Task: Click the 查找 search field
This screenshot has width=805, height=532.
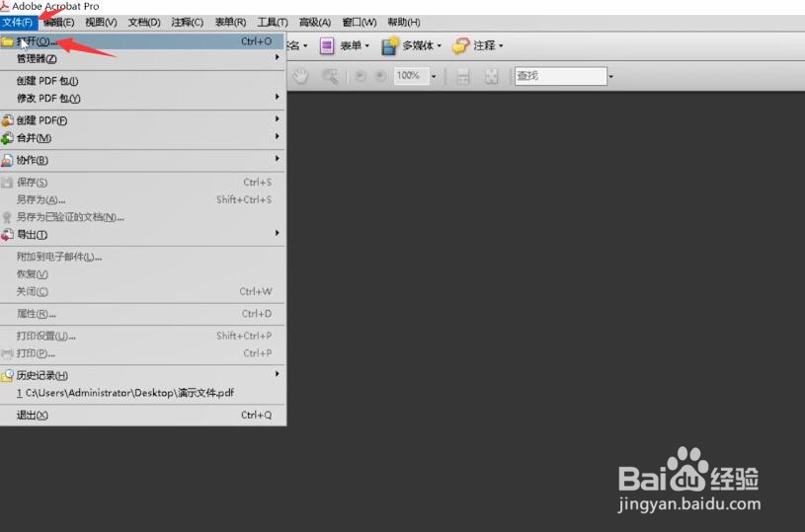Action: pos(561,76)
